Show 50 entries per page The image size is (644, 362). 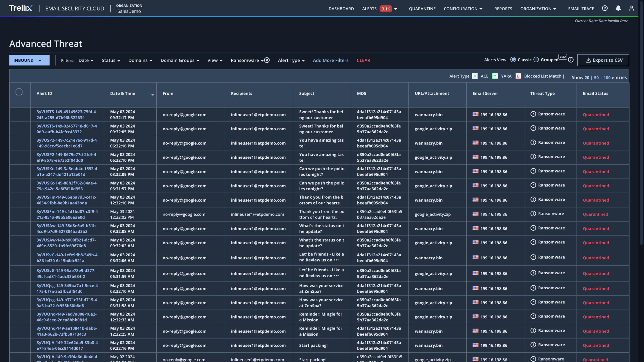point(596,77)
